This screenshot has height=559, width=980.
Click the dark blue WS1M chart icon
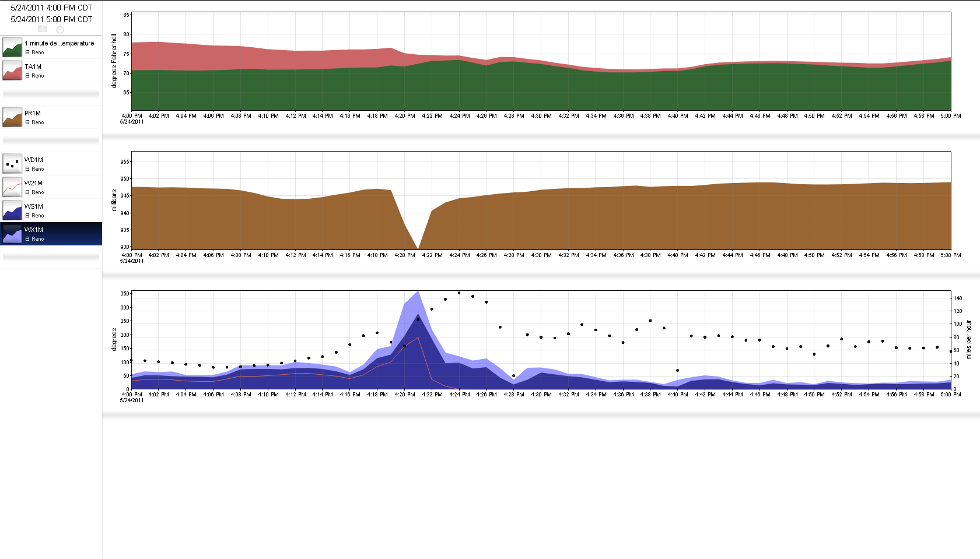tap(12, 210)
